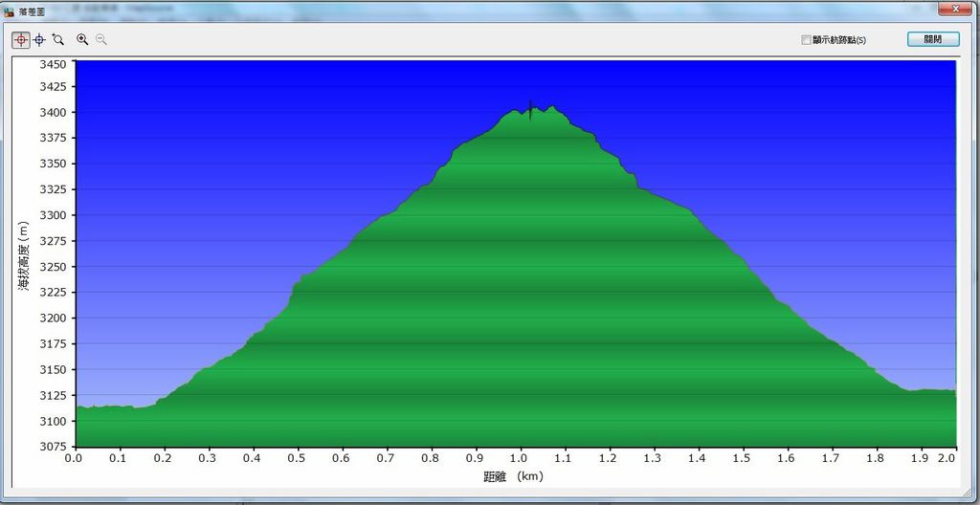Click the 1.0 distance axis label
This screenshot has width=980, height=505.
point(521,458)
